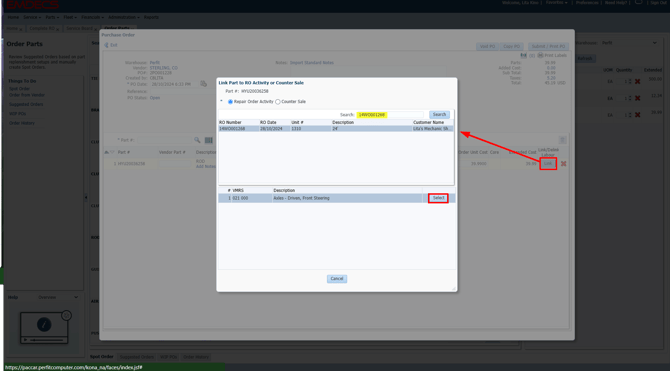
Task: Click the magnifier icon beside Part # field
Action: [197, 140]
